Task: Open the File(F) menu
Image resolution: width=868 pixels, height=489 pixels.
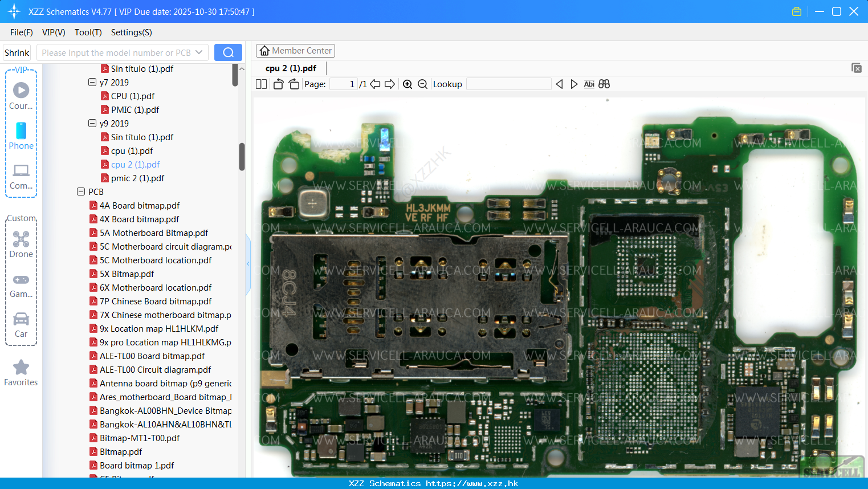Action: pos(22,32)
